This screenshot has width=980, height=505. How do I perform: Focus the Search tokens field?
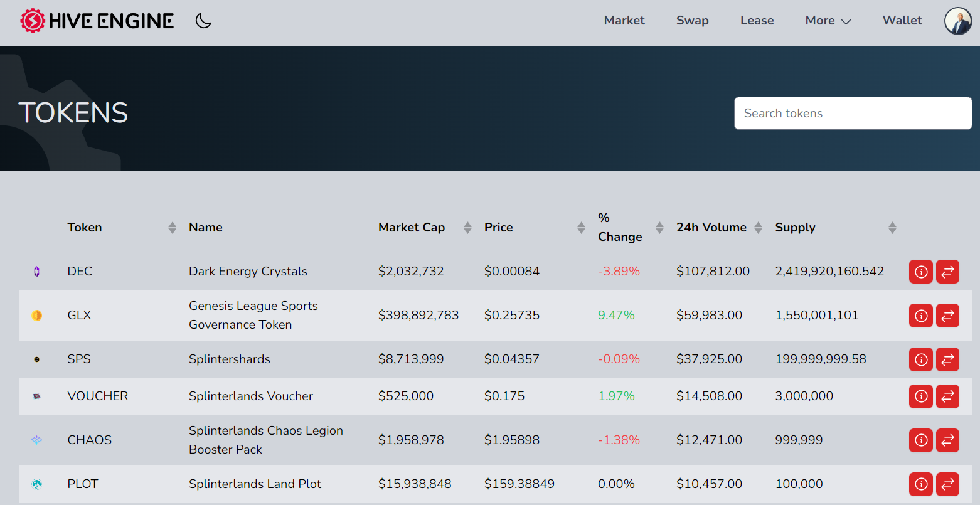pyautogui.click(x=853, y=113)
